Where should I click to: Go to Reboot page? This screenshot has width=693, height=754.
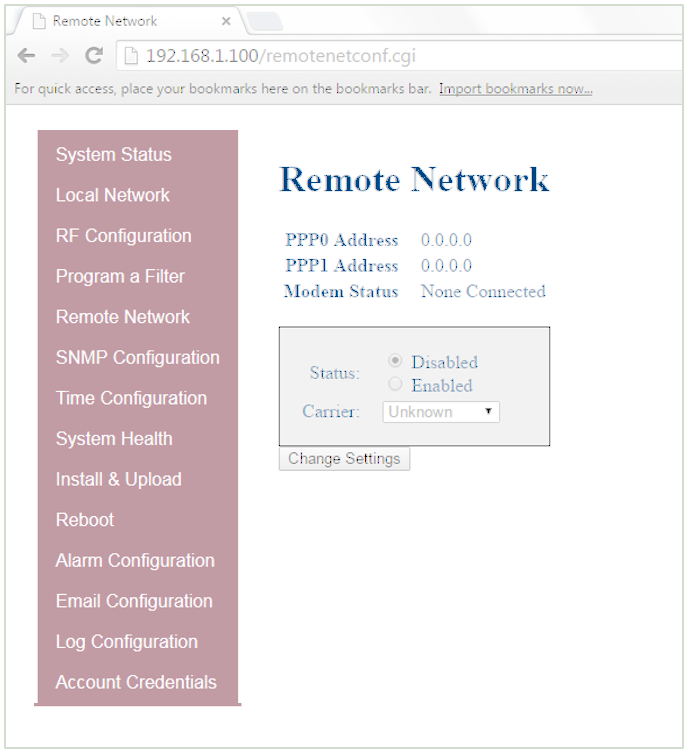tap(85, 520)
